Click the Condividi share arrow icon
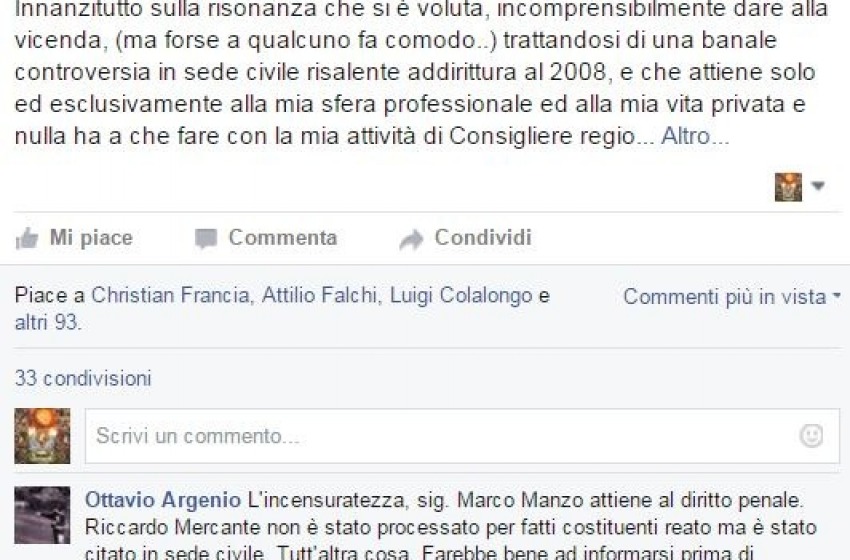This screenshot has height=560, width=850. click(x=411, y=239)
